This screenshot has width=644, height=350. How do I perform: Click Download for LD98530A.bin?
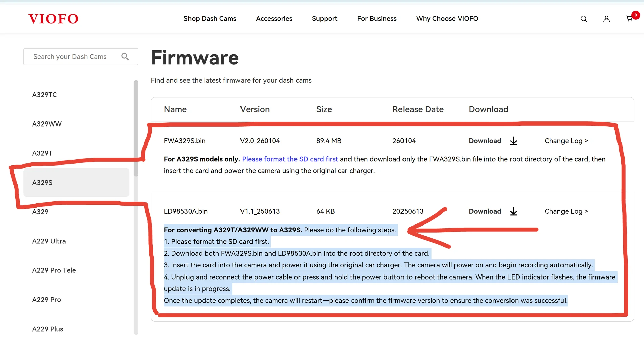[485, 211]
